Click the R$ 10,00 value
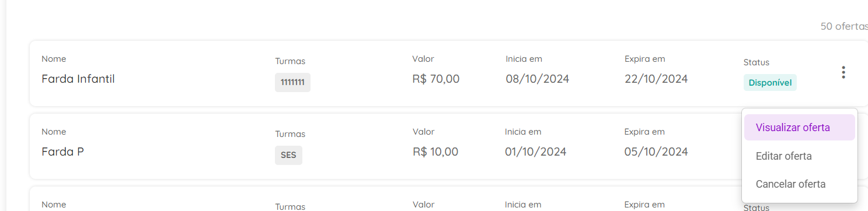 tap(435, 152)
